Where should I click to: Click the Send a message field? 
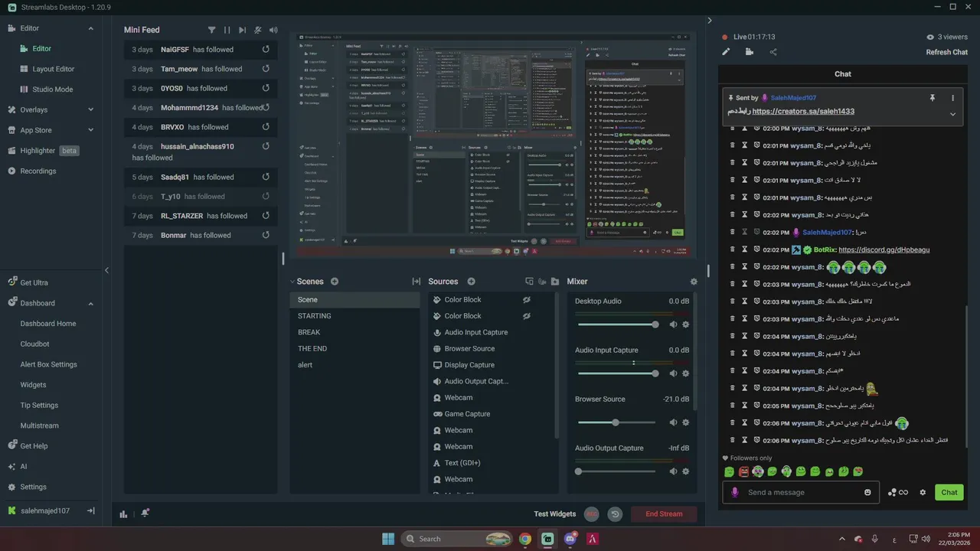click(x=800, y=492)
